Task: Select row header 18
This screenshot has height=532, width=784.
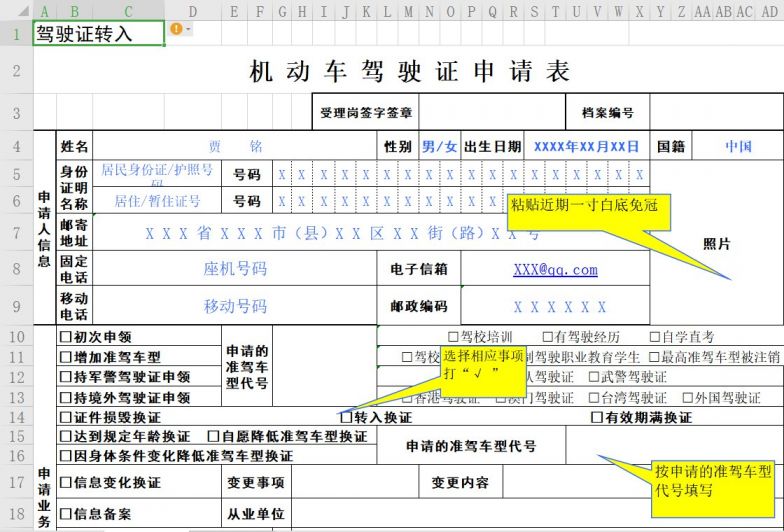Action: [x=16, y=514]
